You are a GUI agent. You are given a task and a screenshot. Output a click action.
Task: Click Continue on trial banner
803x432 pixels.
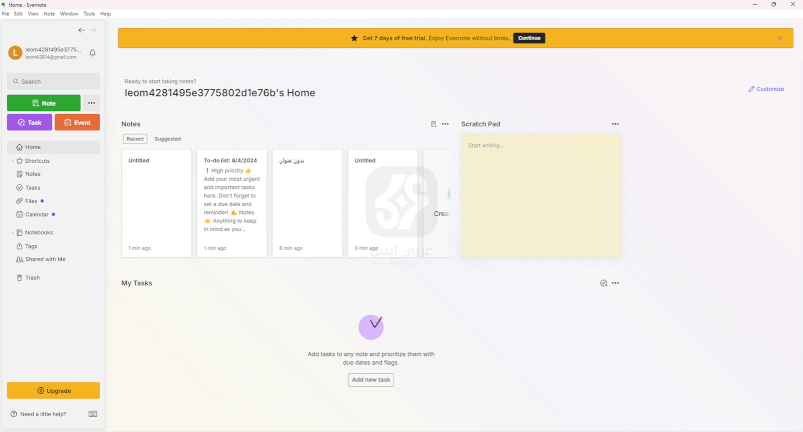tap(529, 38)
